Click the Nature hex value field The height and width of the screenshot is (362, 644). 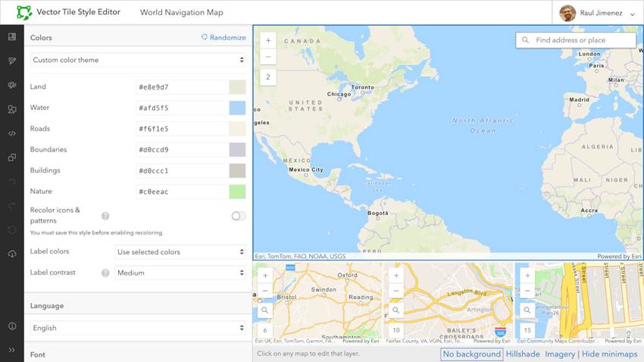pos(183,192)
